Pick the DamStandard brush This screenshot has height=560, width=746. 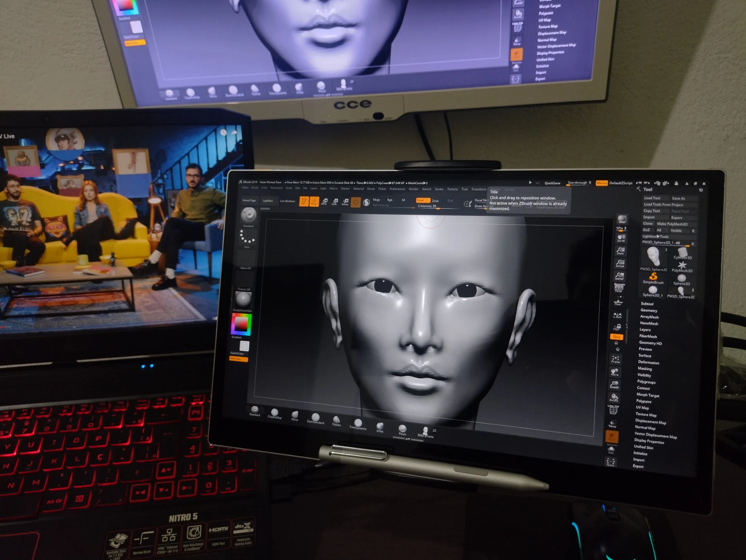pyautogui.click(x=316, y=417)
